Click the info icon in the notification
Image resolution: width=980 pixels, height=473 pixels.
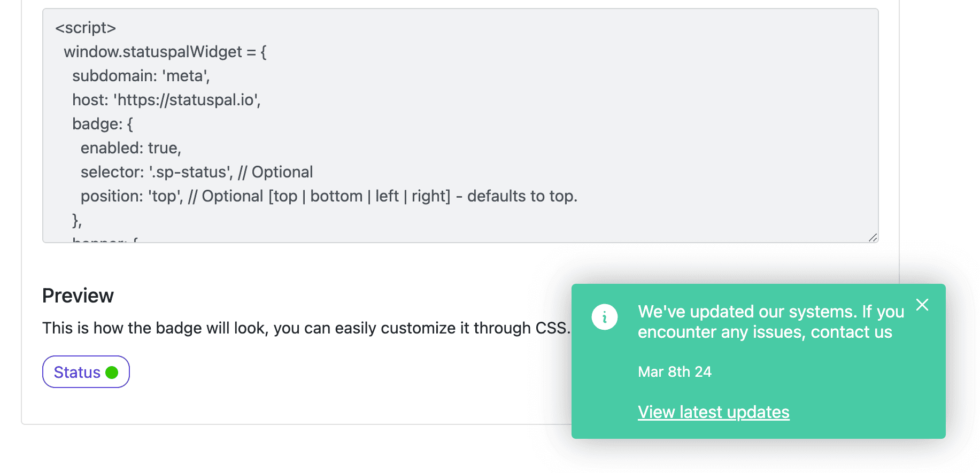coord(605,317)
